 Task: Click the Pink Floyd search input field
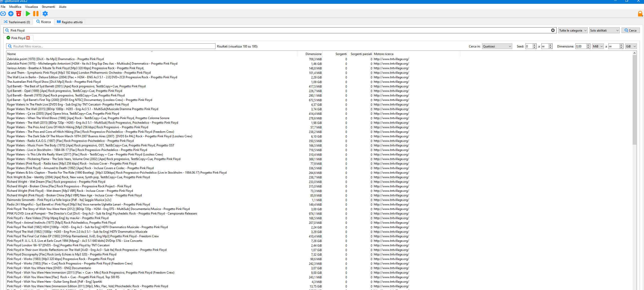pos(280,30)
